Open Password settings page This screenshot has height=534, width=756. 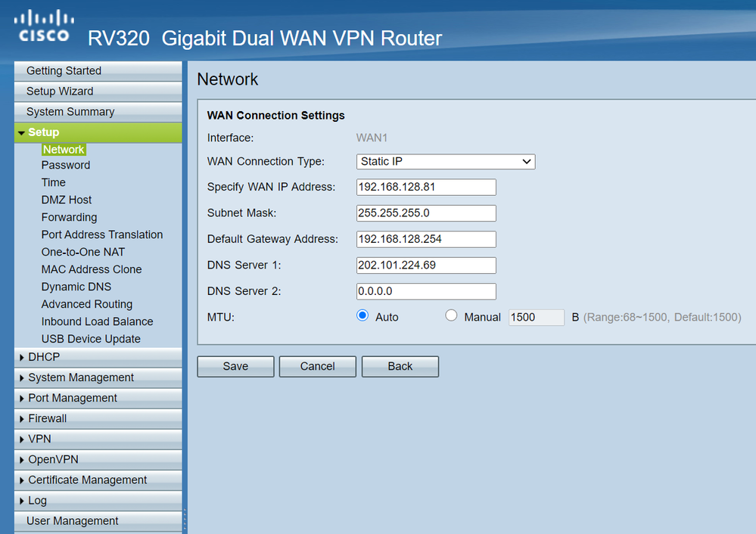66,166
